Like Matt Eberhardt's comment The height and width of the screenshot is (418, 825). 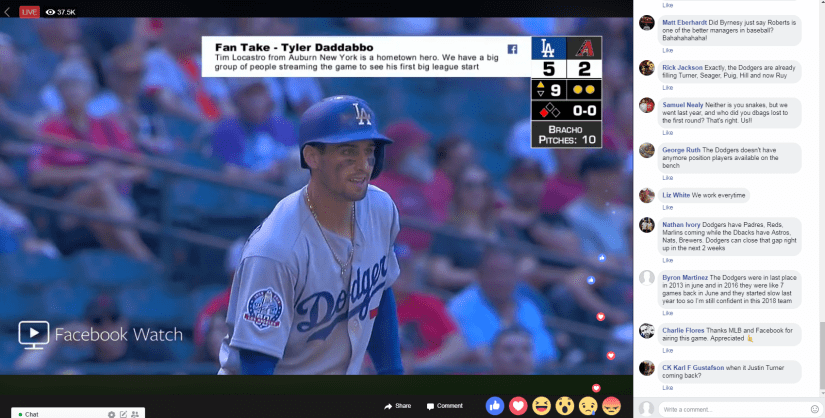coord(667,51)
